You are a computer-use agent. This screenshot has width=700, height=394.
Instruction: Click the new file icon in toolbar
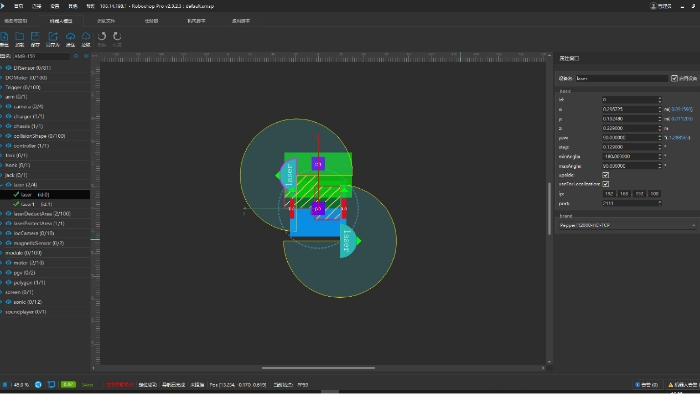click(4, 37)
